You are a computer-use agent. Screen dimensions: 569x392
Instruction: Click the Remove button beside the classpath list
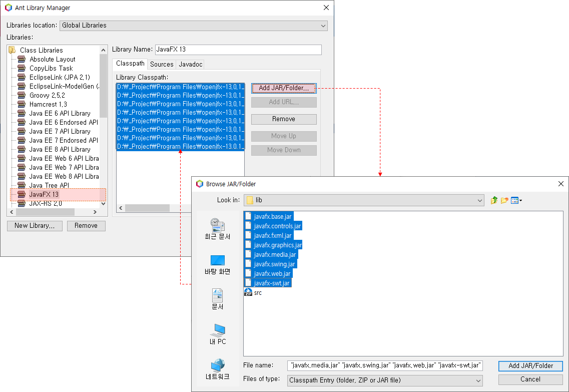coord(284,119)
